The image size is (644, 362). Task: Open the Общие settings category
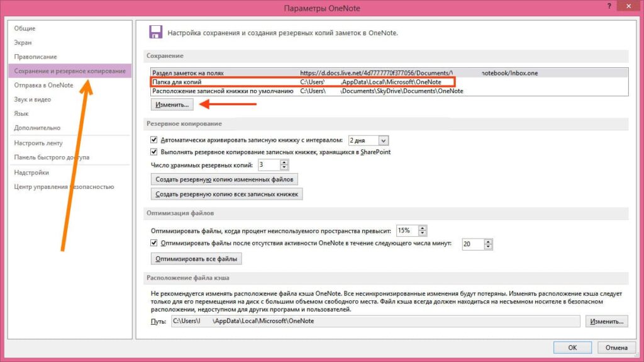(x=25, y=28)
